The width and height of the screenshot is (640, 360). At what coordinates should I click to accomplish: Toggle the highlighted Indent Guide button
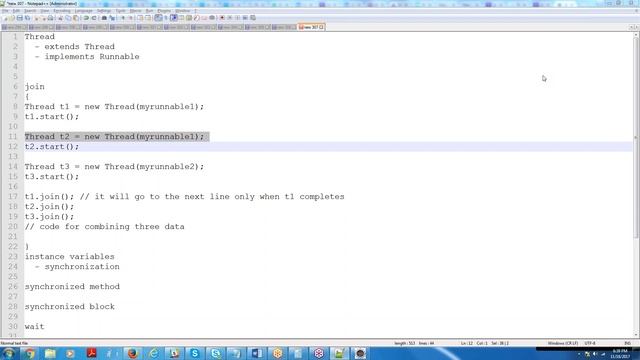click(174, 18)
